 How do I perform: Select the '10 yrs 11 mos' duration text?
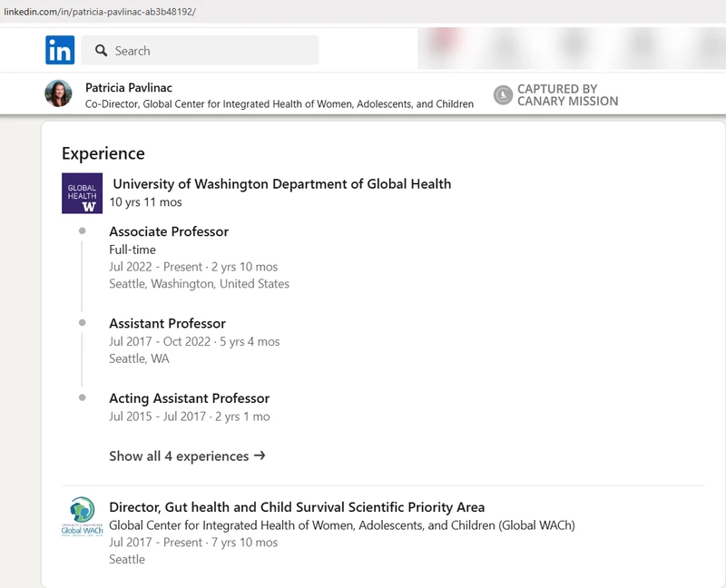146,201
